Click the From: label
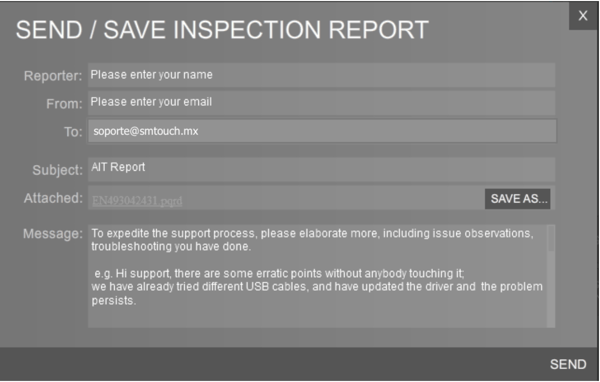This screenshot has height=382, width=600. coord(64,104)
